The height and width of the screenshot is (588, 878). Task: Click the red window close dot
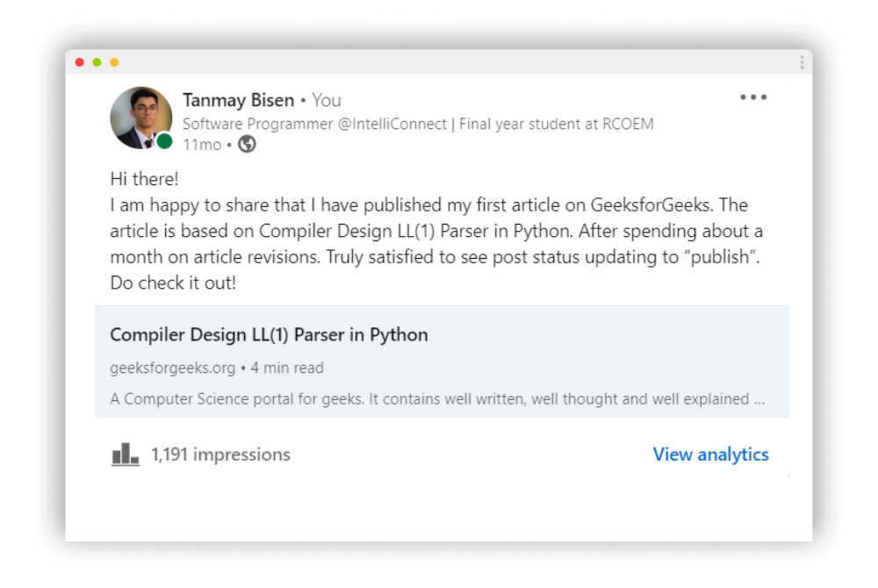(80, 62)
